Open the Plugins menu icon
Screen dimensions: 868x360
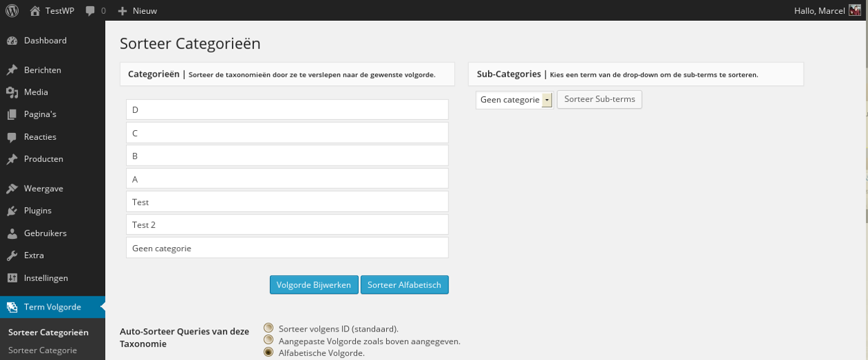click(x=12, y=211)
